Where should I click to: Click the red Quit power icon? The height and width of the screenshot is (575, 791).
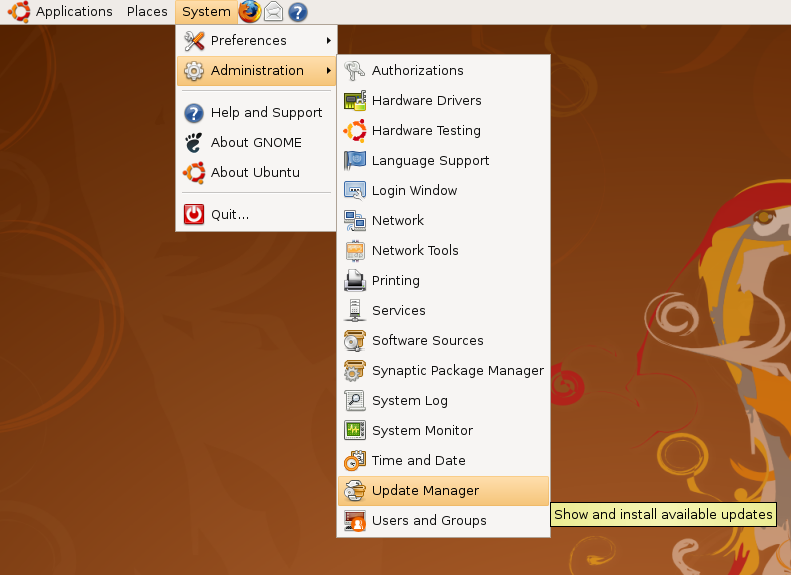(x=194, y=214)
